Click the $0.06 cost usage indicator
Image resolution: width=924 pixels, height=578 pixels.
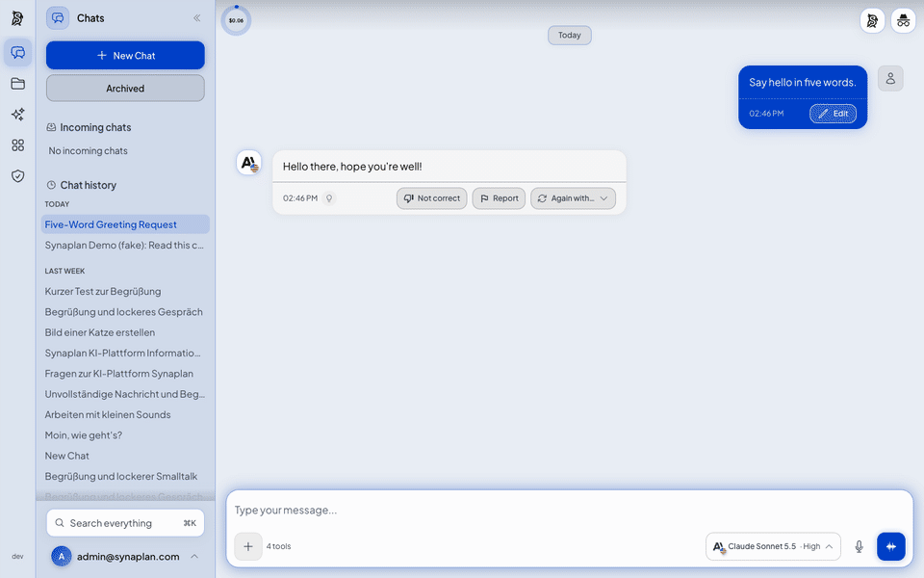coord(237,20)
